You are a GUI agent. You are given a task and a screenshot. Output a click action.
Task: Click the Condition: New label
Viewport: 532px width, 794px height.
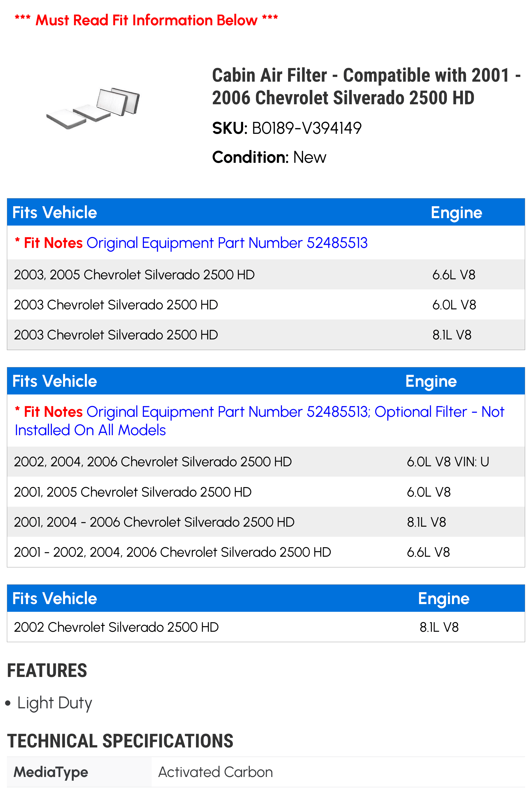[269, 157]
